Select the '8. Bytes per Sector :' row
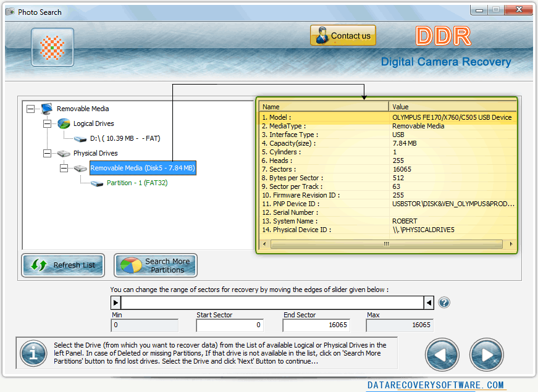The width and height of the screenshot is (538, 392). [388, 178]
